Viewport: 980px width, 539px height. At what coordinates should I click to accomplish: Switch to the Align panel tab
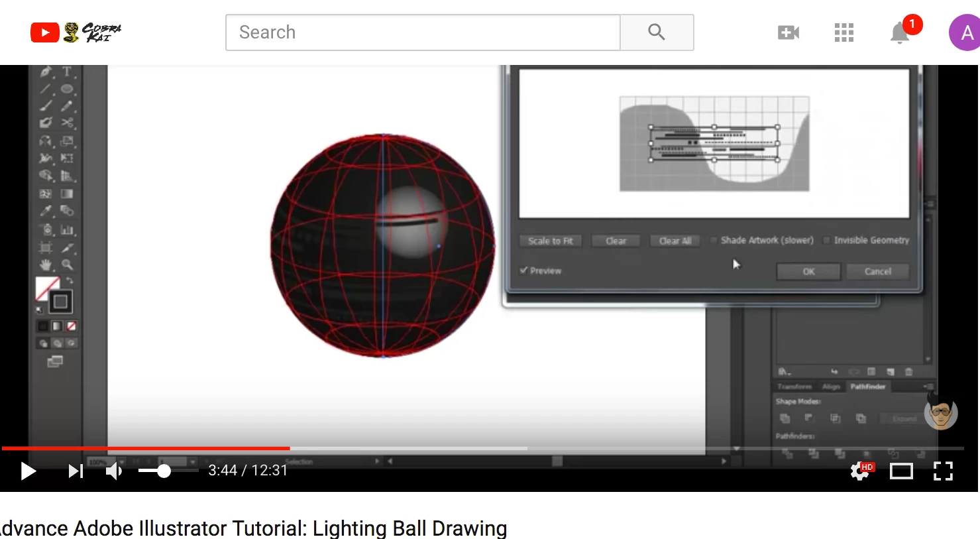831,387
